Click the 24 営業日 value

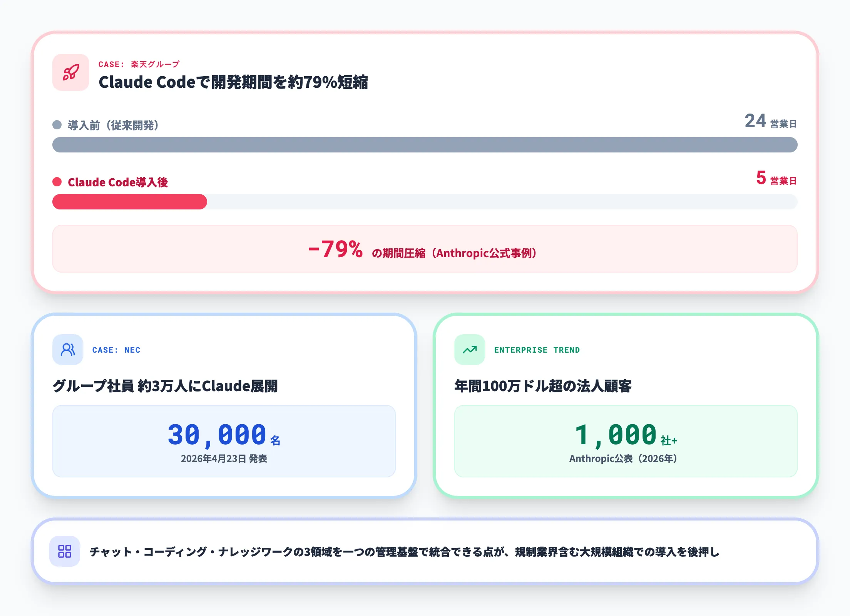771,121
